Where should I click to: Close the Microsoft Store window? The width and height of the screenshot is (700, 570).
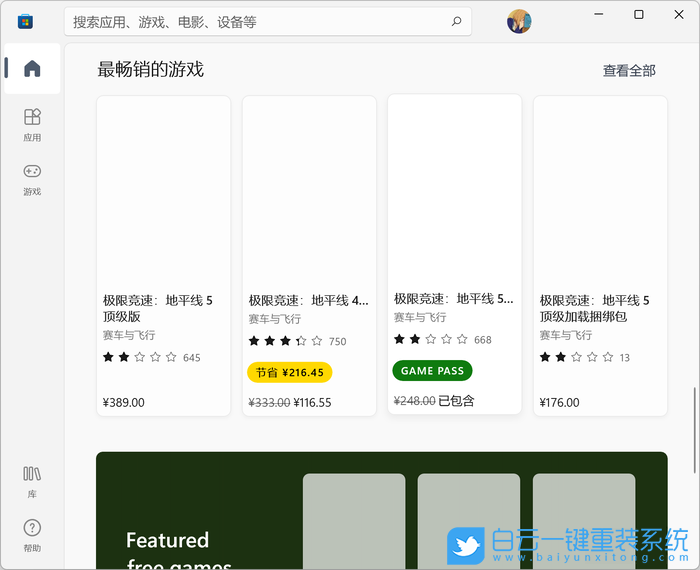click(679, 14)
